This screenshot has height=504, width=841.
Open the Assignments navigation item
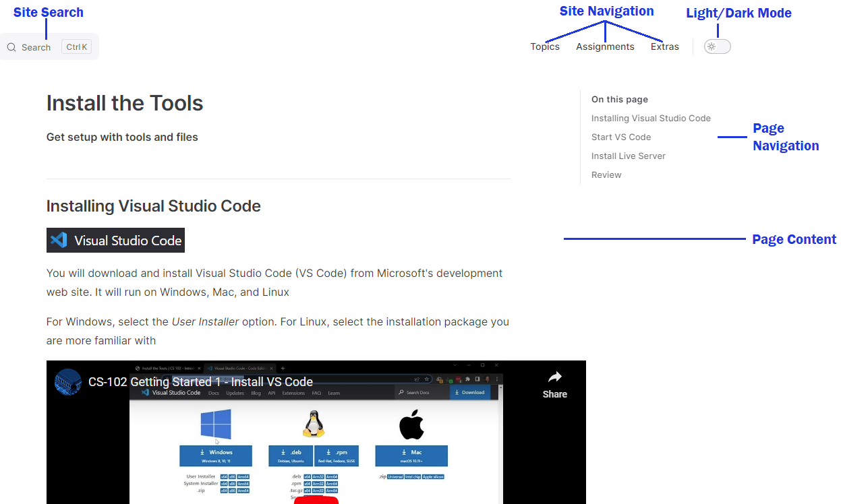[605, 46]
